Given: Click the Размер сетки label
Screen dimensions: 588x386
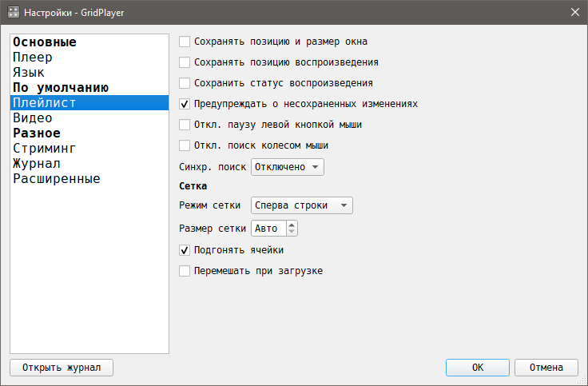Looking at the screenshot, I should 213,229.
